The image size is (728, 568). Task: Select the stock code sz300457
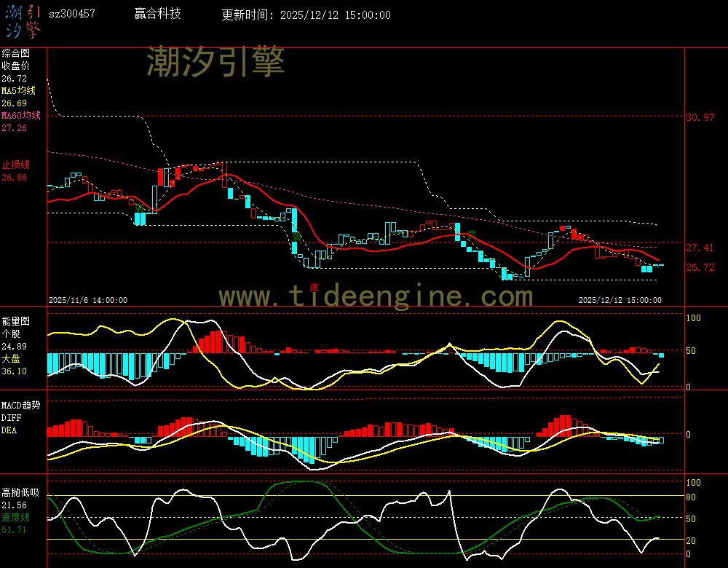(x=71, y=14)
